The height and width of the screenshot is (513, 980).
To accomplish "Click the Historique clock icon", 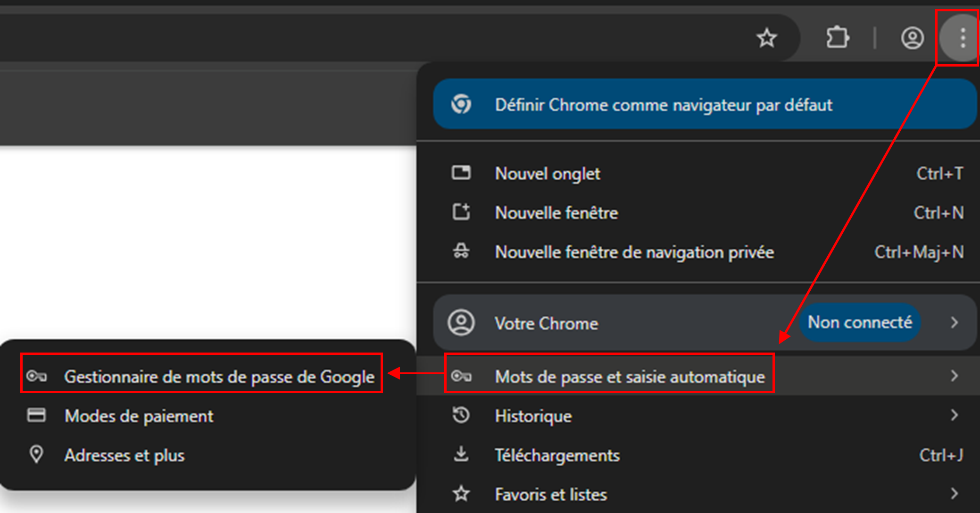I will 461,415.
